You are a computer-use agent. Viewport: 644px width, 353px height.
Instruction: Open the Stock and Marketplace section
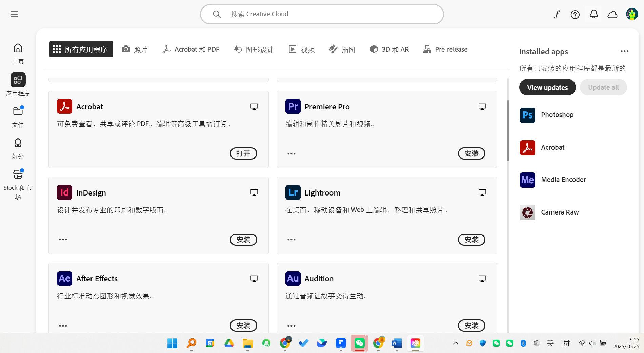[x=18, y=183]
